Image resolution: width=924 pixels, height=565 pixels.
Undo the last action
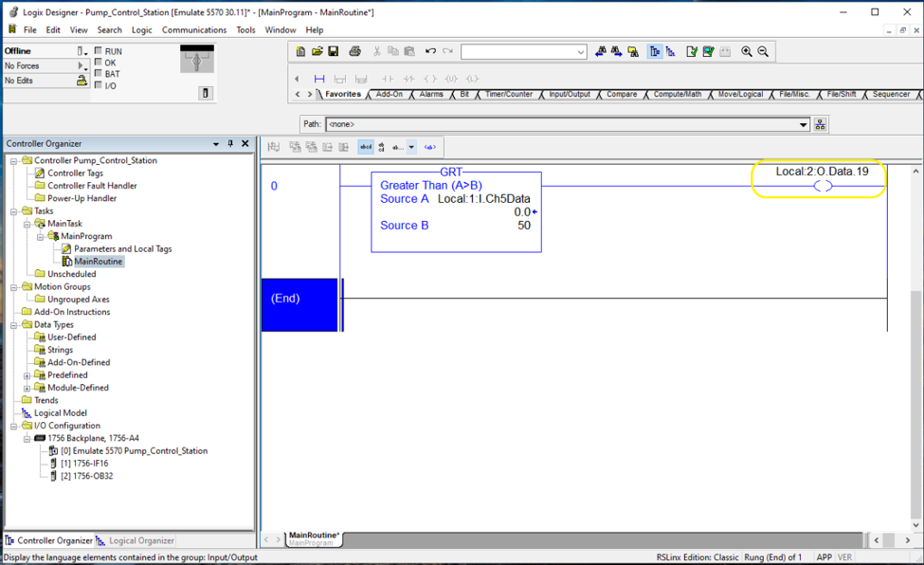pyautogui.click(x=431, y=52)
